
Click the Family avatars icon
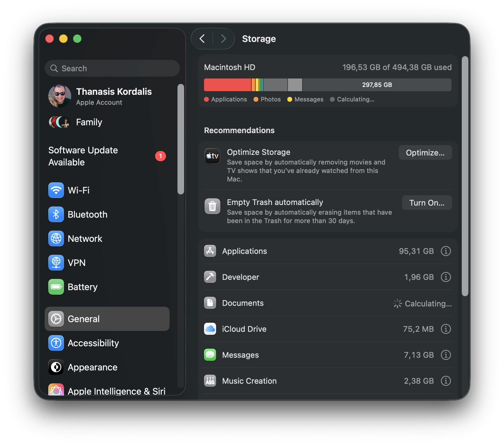[x=60, y=122]
